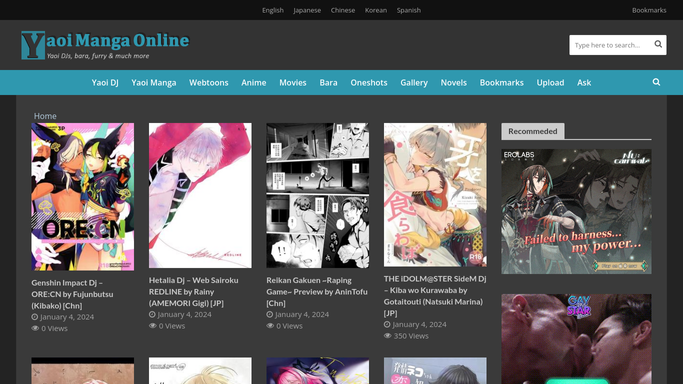Click the Kiba wo Kurawaba title link
This screenshot has width=683, height=384.
tap(435, 296)
